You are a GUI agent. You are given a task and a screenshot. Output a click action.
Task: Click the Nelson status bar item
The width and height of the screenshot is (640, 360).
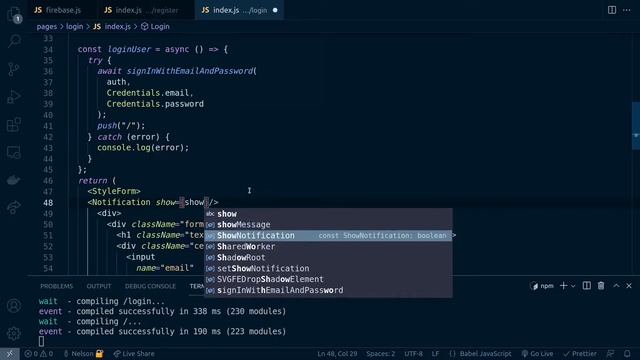(x=83, y=353)
